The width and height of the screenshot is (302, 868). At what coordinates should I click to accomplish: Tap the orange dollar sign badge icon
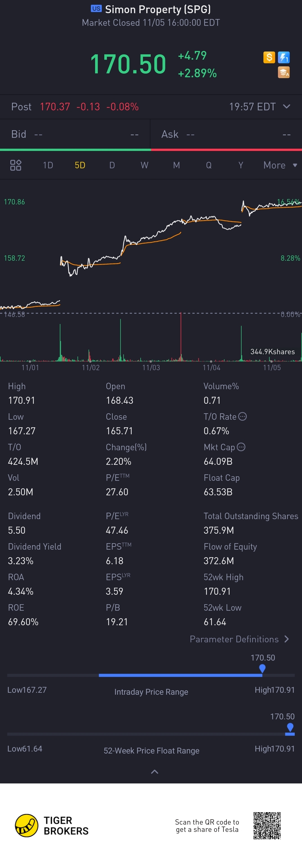tap(269, 57)
